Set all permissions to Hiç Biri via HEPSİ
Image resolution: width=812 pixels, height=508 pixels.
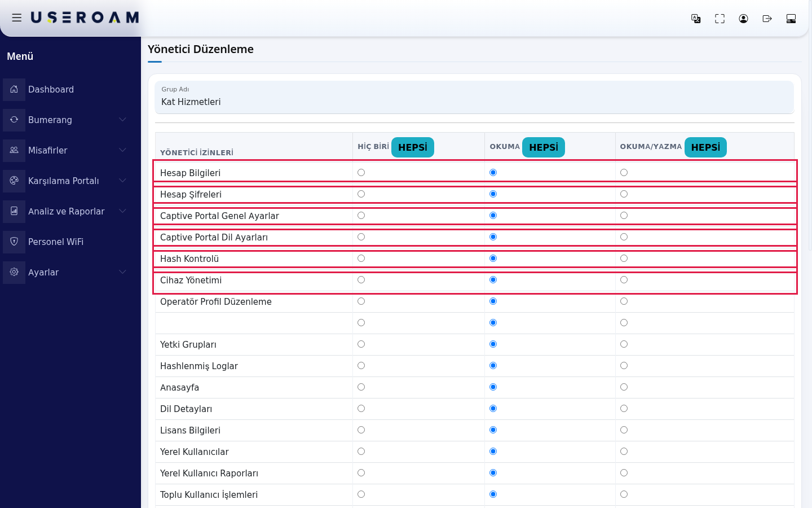[x=413, y=147]
